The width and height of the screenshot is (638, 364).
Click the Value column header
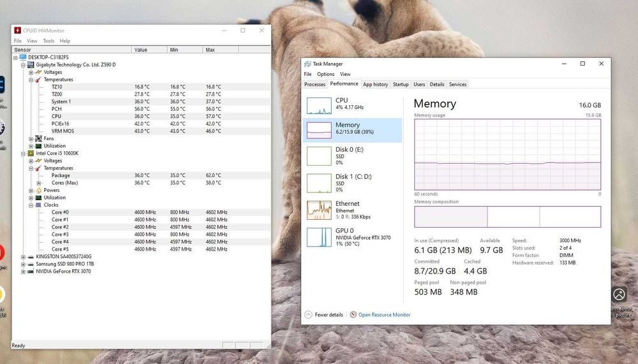click(149, 50)
